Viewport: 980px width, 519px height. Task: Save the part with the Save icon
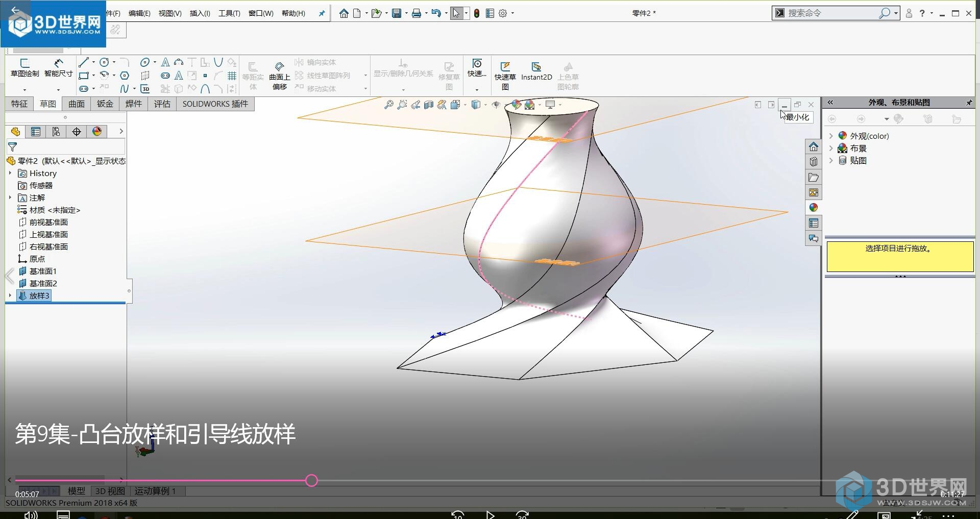(396, 13)
